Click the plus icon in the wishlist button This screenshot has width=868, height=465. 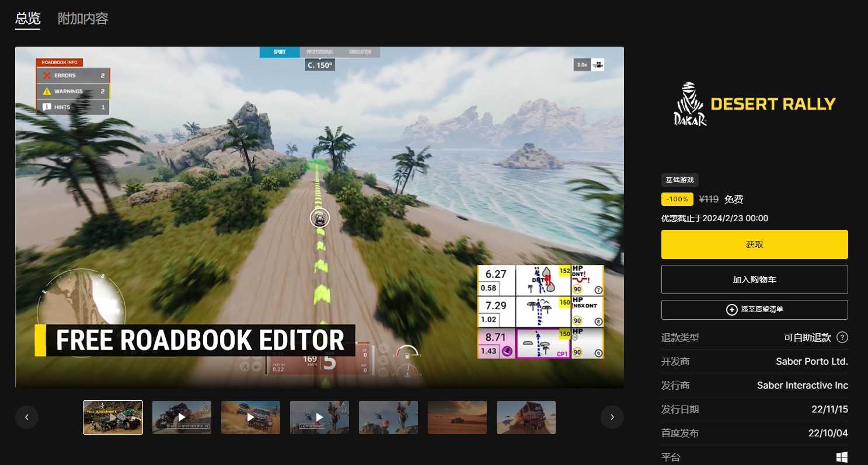tap(731, 310)
